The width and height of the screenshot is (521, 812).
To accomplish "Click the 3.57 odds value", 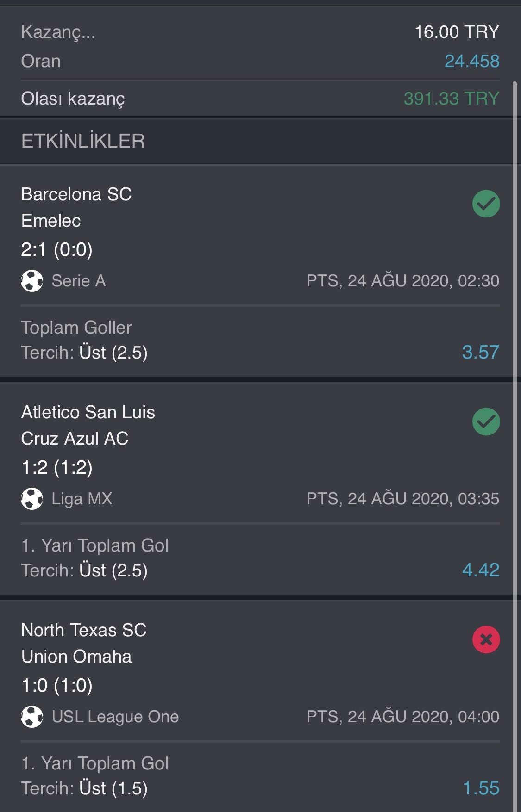I will [481, 353].
